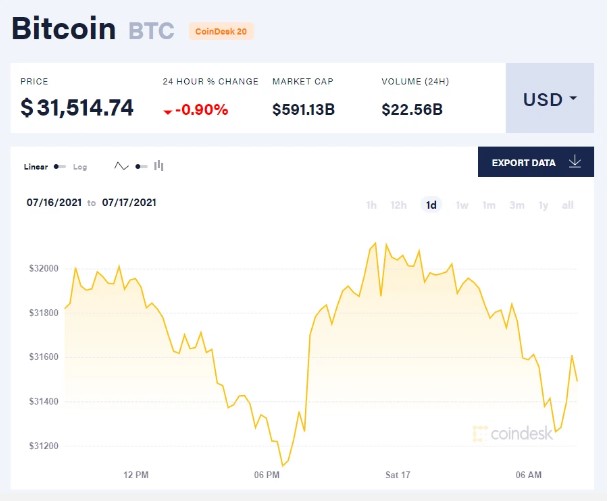The image size is (608, 501).
Task: Toggle the Linear/Log scale switch
Action: [60, 167]
